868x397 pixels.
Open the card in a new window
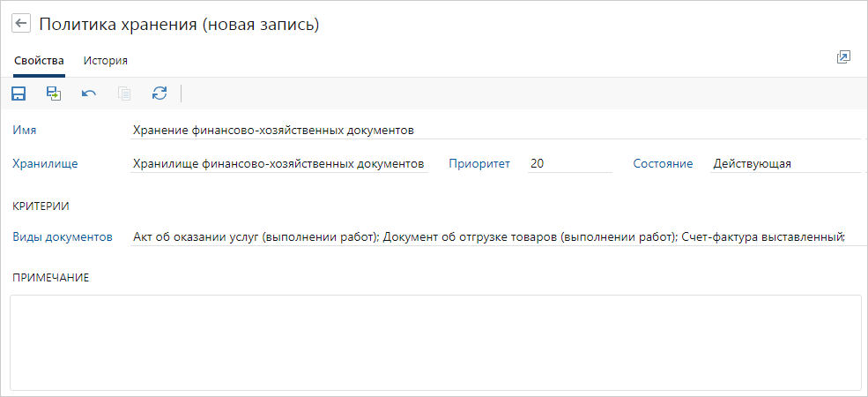coord(843,57)
